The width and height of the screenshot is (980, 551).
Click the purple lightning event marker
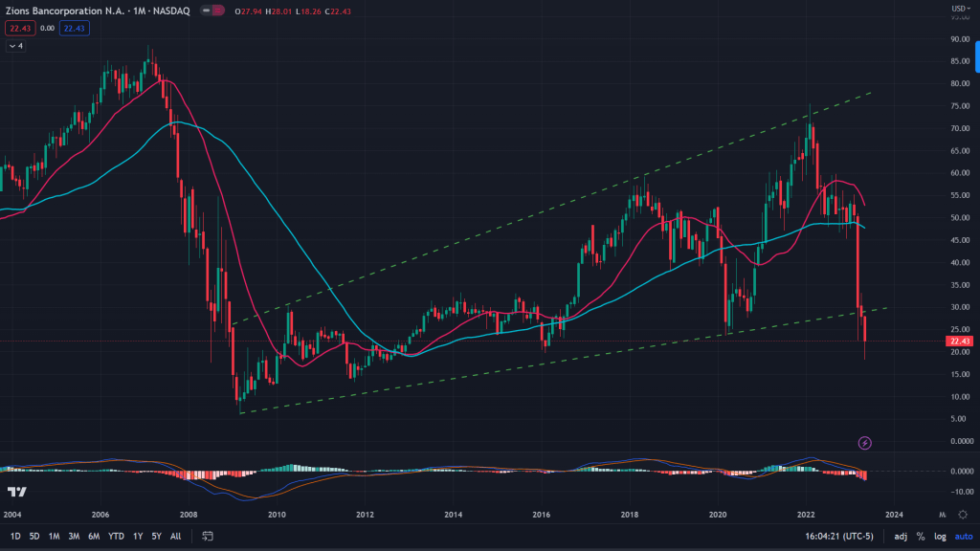coord(865,442)
